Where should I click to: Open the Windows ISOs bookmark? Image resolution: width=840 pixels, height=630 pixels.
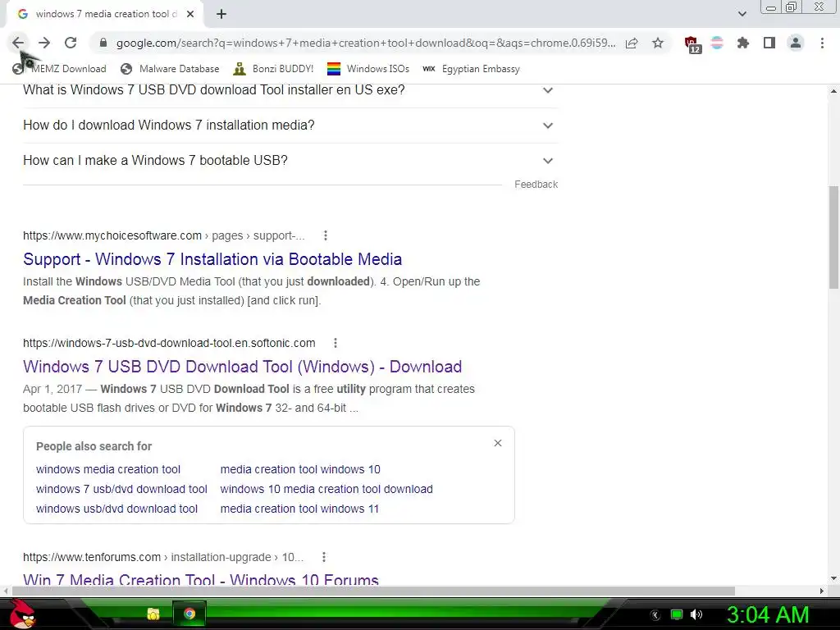click(x=368, y=69)
